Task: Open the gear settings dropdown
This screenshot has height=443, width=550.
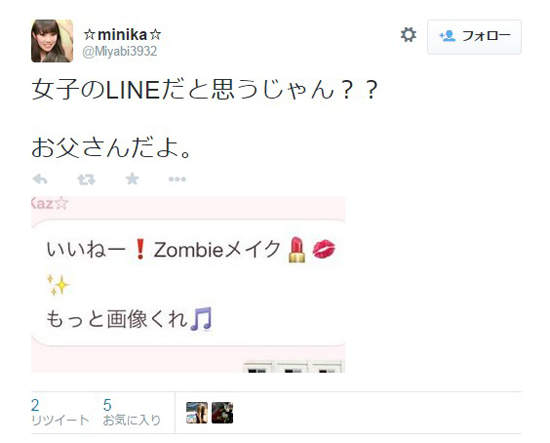Action: [x=408, y=35]
